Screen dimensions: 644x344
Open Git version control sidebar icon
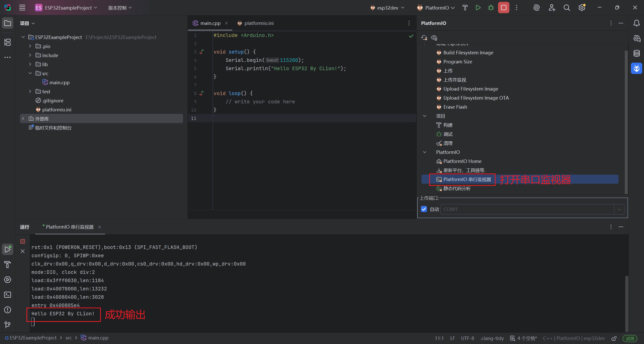8,325
